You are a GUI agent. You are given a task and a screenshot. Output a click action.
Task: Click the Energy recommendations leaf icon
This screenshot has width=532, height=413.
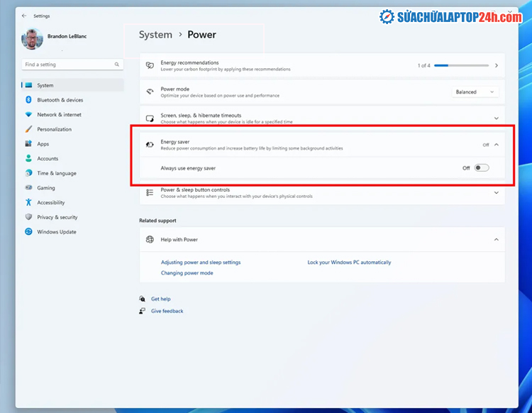click(150, 65)
